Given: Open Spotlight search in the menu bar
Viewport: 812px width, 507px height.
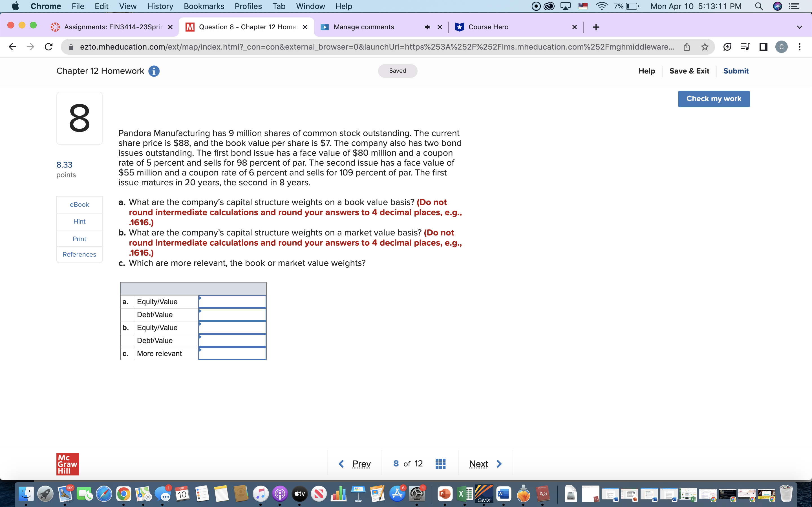Looking at the screenshot, I should 759,6.
